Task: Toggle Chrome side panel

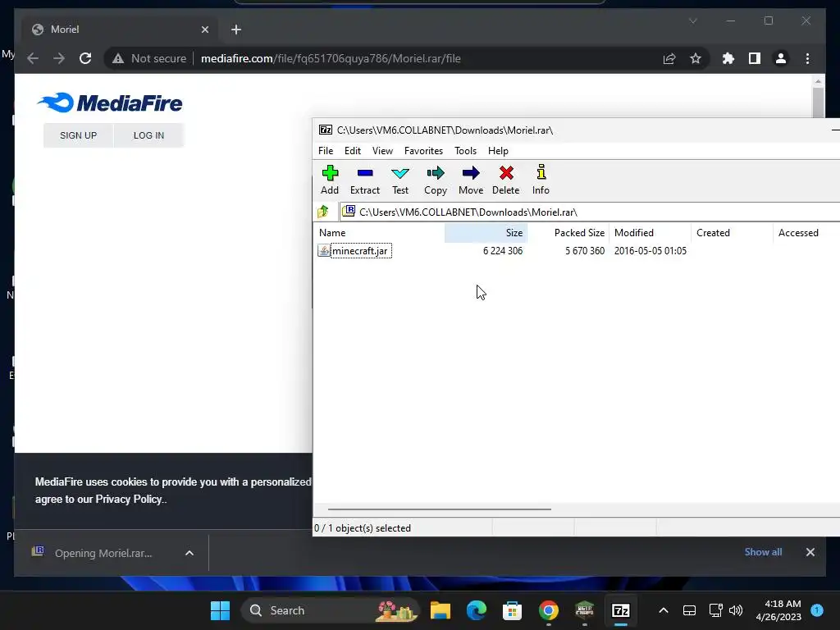Action: (x=755, y=58)
